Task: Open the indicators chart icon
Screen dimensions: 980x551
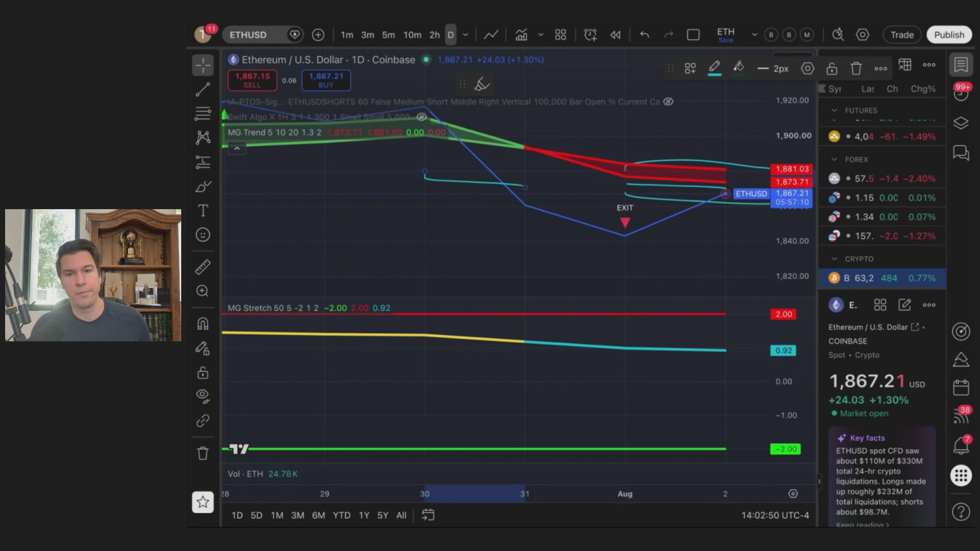Action: click(521, 35)
